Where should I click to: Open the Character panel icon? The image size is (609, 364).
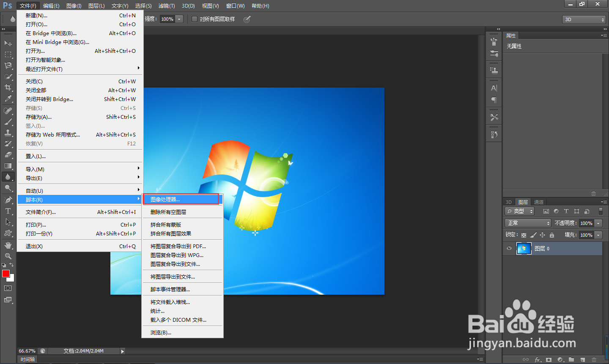(x=494, y=88)
